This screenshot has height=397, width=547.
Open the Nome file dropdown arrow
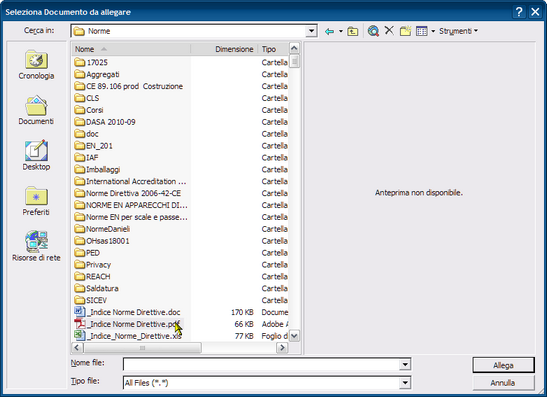pos(405,365)
